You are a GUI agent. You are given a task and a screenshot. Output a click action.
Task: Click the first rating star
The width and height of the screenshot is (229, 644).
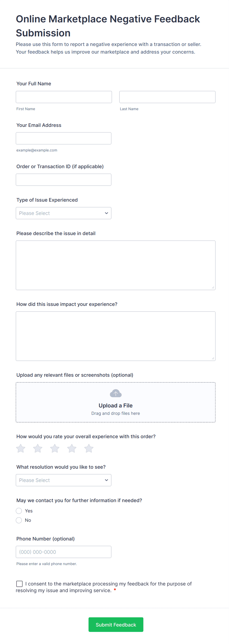coord(21,449)
